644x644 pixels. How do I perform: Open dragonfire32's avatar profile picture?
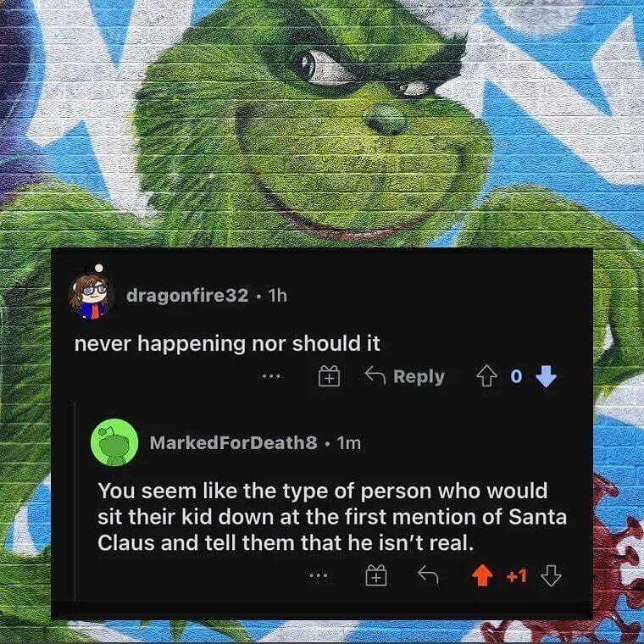point(92,292)
